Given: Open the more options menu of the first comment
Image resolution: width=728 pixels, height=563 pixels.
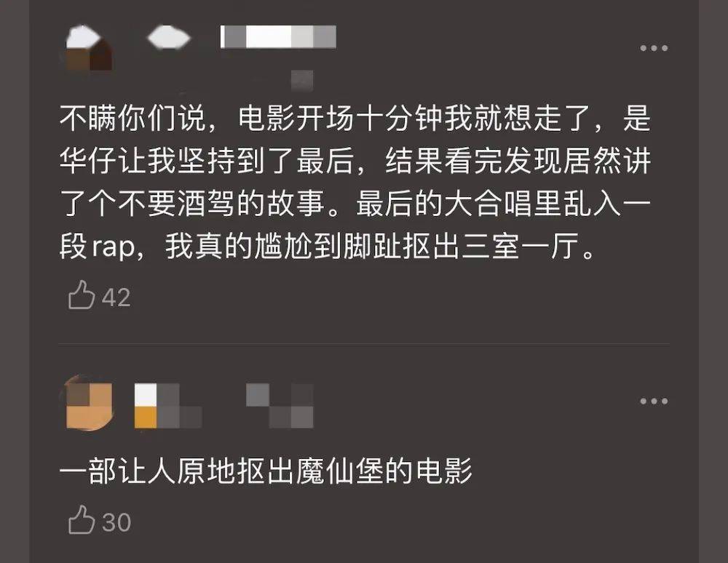Looking at the screenshot, I should (654, 48).
